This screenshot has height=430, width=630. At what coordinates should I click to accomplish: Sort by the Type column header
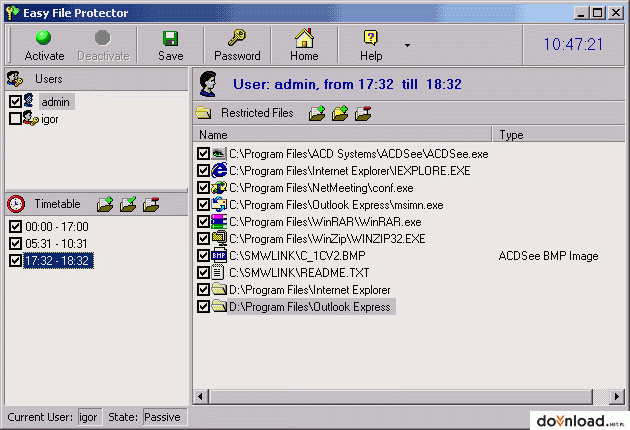[x=559, y=135]
